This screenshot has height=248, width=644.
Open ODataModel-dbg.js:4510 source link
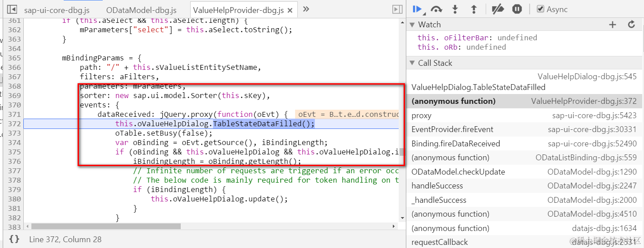tap(592, 214)
